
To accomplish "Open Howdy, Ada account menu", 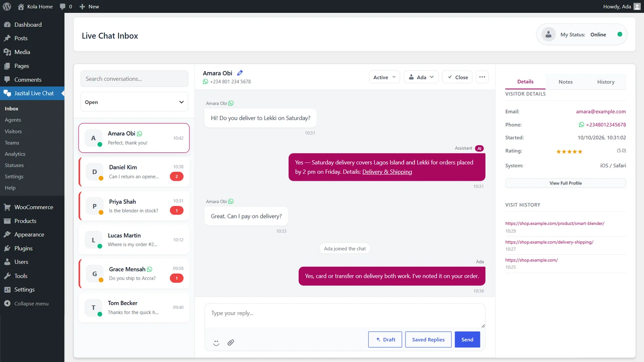I will (621, 6).
